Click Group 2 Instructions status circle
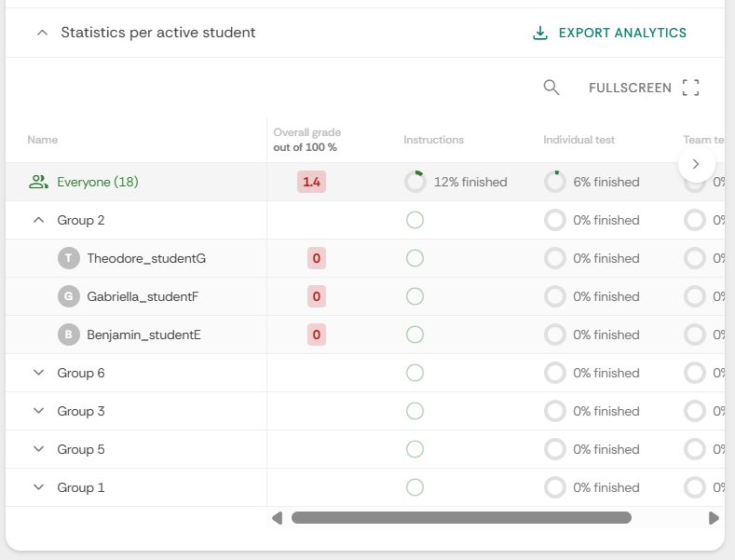Image resolution: width=735 pixels, height=560 pixels. 415,220
